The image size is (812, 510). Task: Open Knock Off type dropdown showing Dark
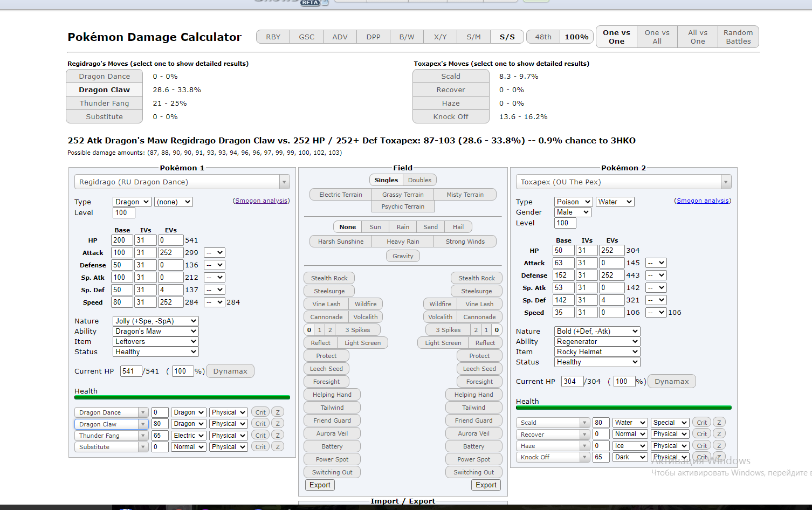(x=630, y=457)
